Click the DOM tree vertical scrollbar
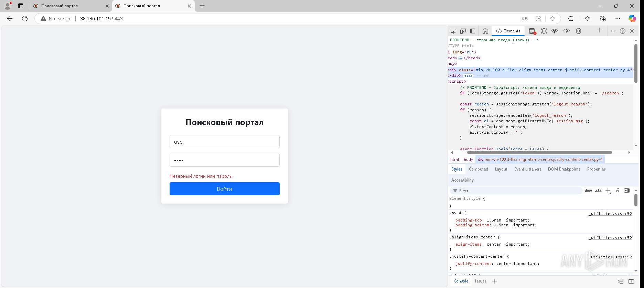Screen dimensions: 644x288 pos(636,63)
